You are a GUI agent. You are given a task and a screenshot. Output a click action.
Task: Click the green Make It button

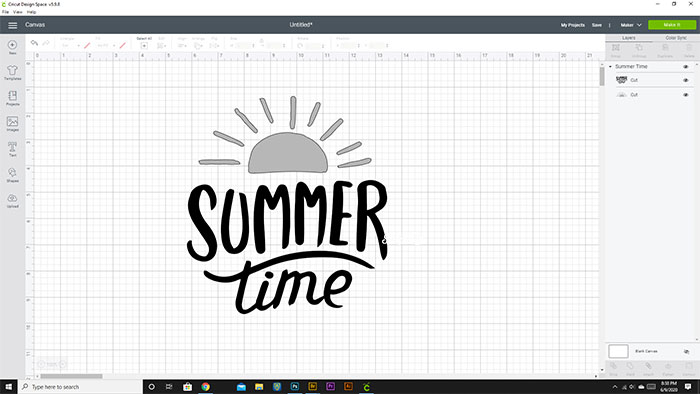672,25
